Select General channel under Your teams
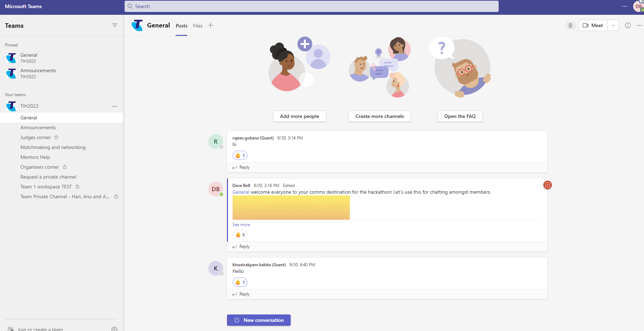This screenshot has width=644, height=331. pyautogui.click(x=62, y=118)
